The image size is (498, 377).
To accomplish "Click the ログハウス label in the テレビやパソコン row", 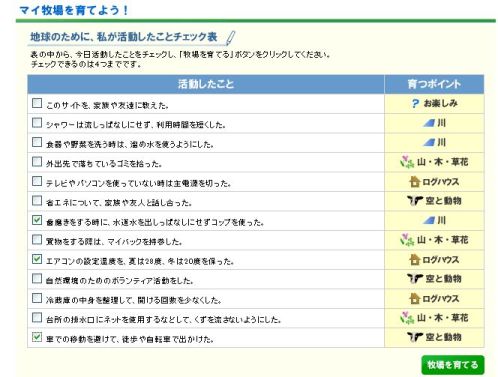I will (x=441, y=182).
